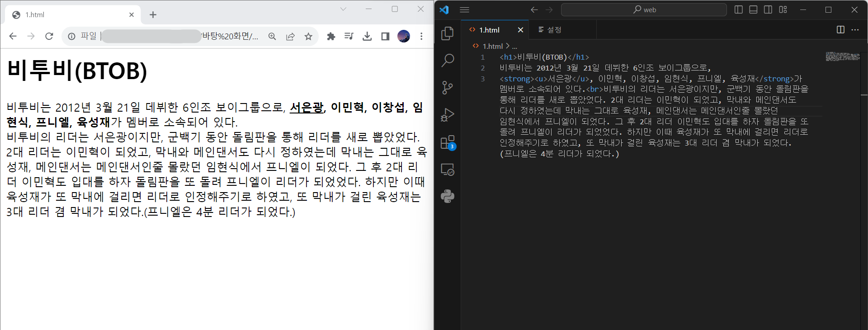Viewport: 868px width, 330px height.
Task: Open More Actions menu in editor toolbar
Action: pos(855,30)
